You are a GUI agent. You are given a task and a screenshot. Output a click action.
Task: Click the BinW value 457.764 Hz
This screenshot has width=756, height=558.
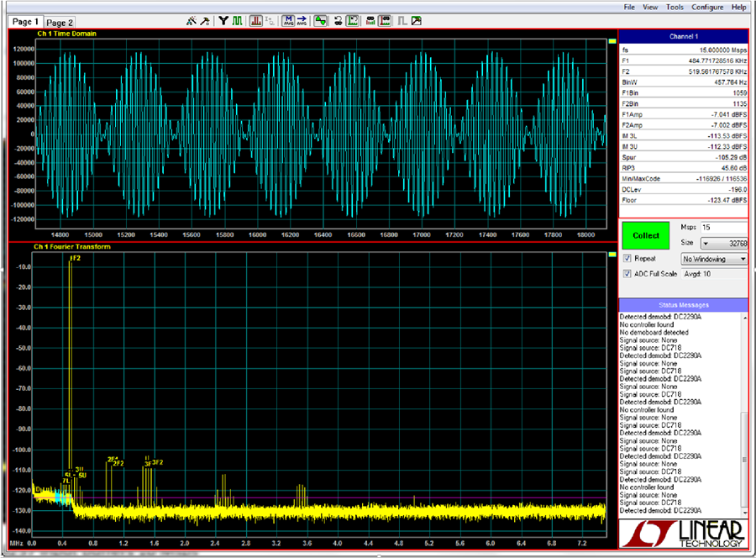click(x=731, y=82)
